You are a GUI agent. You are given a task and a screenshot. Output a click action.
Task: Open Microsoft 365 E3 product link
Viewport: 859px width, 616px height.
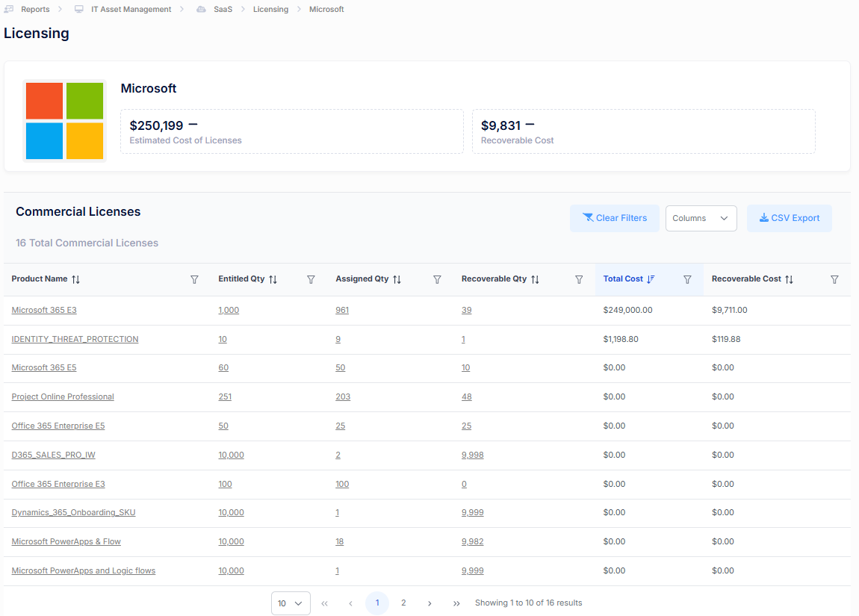[44, 310]
